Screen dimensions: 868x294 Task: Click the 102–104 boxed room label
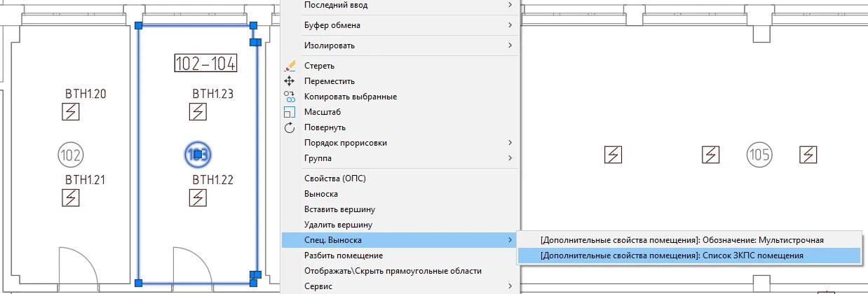coord(205,63)
